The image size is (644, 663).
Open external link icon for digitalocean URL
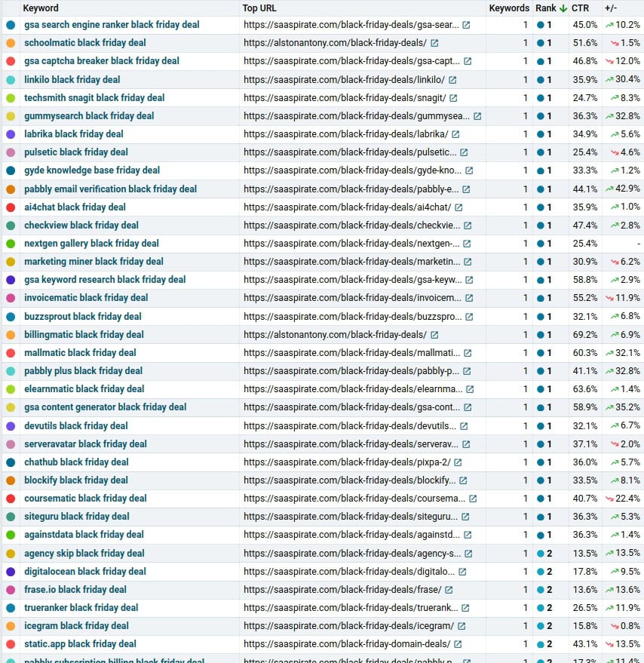click(462, 572)
